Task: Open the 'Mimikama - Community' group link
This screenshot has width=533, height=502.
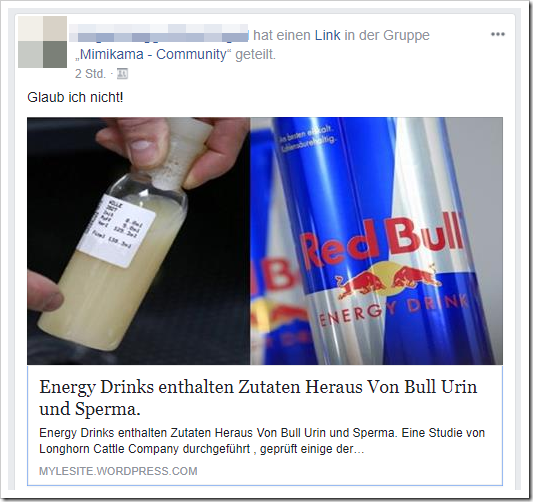Action: pyautogui.click(x=153, y=54)
